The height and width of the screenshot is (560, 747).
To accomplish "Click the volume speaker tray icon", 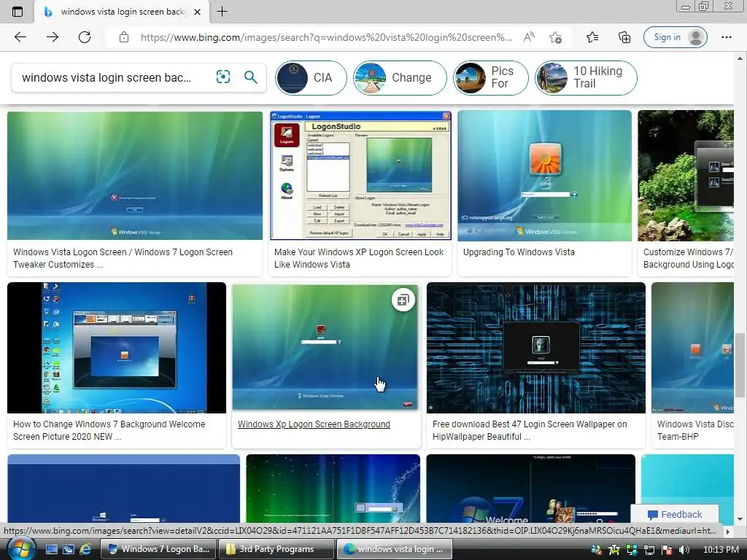I will point(684,550).
